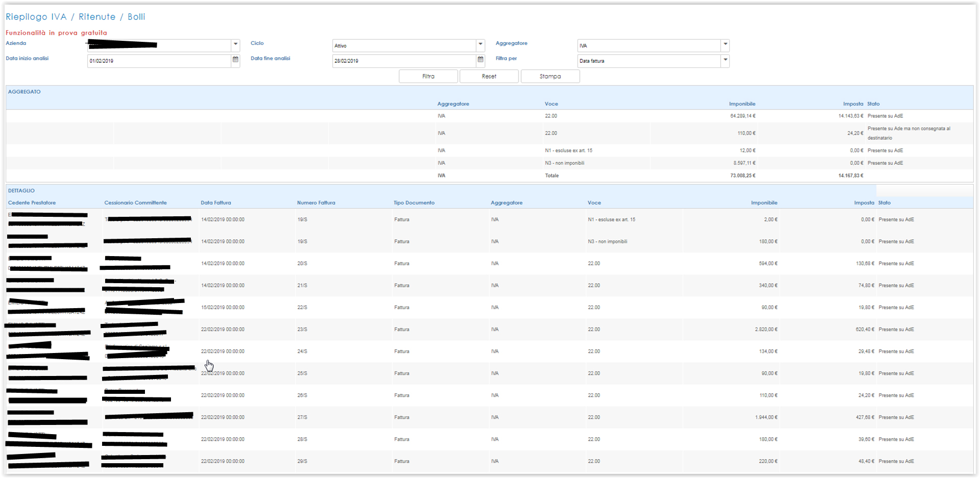Click imponibile 594,00 € in row 20/S
Screen dimensions: 980x478
click(x=768, y=264)
